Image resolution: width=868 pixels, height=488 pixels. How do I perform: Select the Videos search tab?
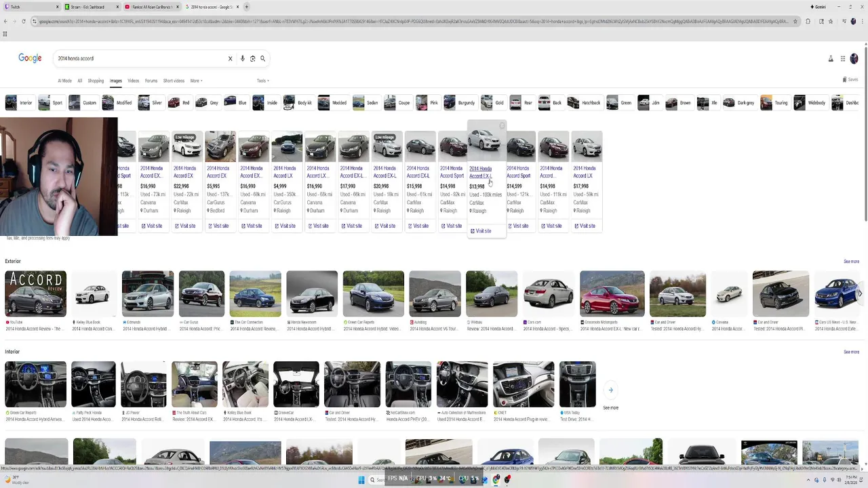click(133, 81)
